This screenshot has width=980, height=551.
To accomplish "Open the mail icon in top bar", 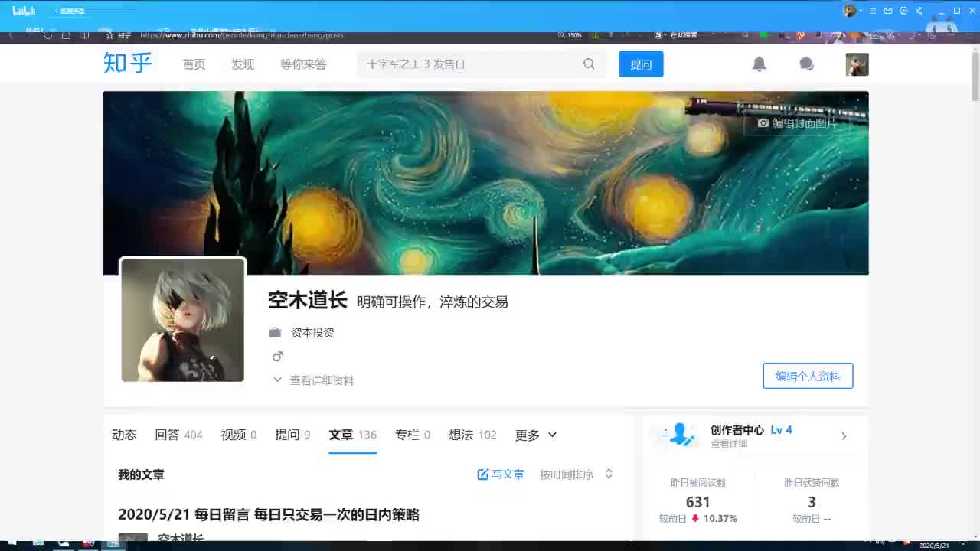I will point(888,11).
